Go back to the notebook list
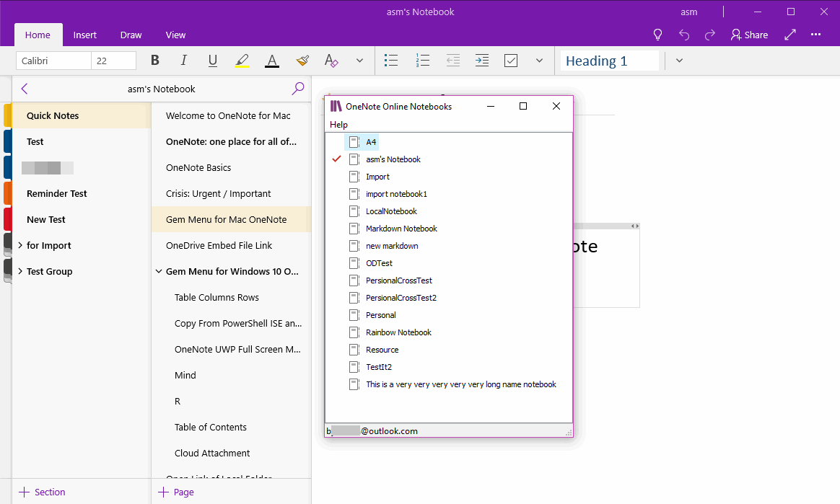 click(x=24, y=89)
